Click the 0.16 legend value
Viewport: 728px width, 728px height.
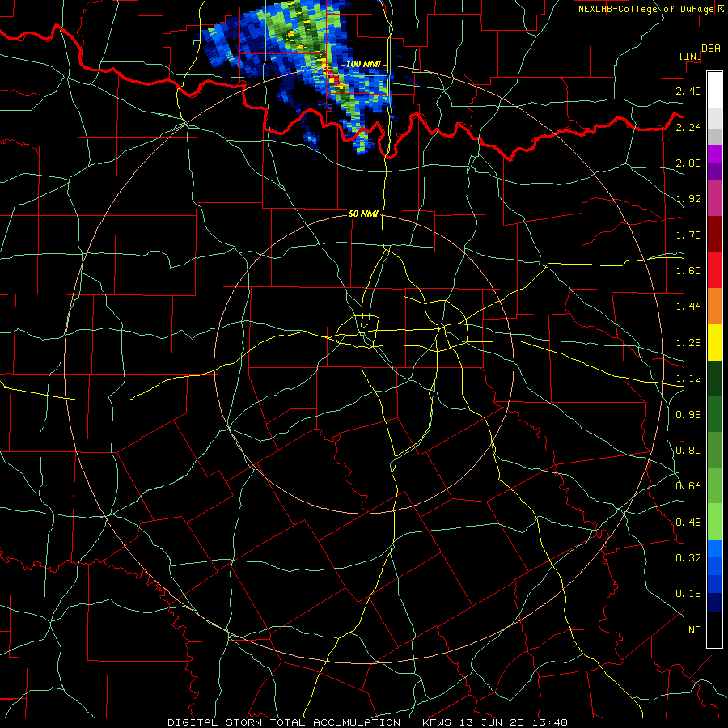click(688, 594)
